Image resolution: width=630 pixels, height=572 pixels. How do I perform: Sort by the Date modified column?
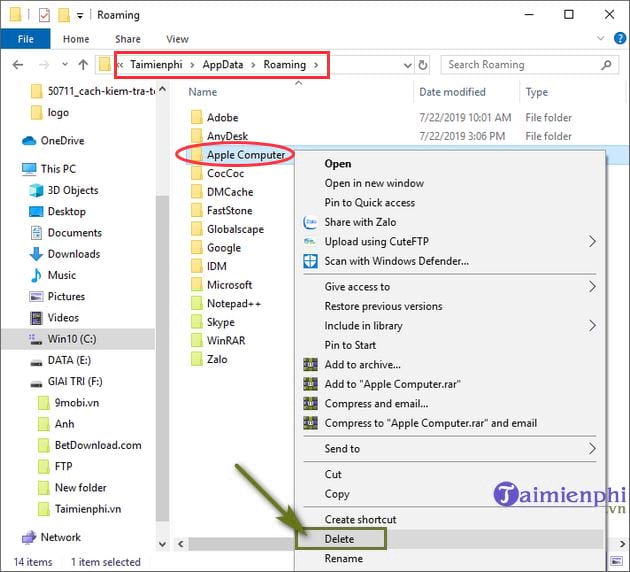click(452, 92)
